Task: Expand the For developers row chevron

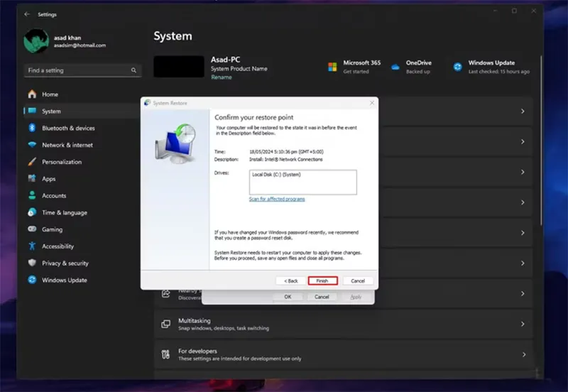Action: [x=524, y=354]
